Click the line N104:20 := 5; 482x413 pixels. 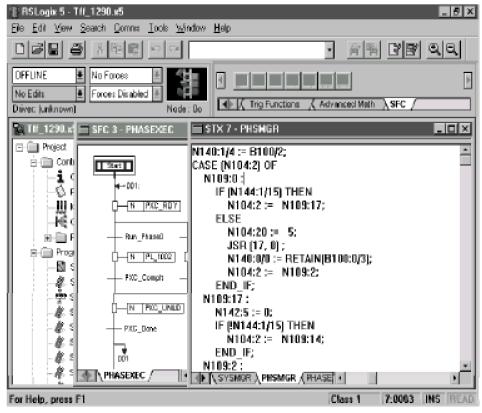pos(262,232)
